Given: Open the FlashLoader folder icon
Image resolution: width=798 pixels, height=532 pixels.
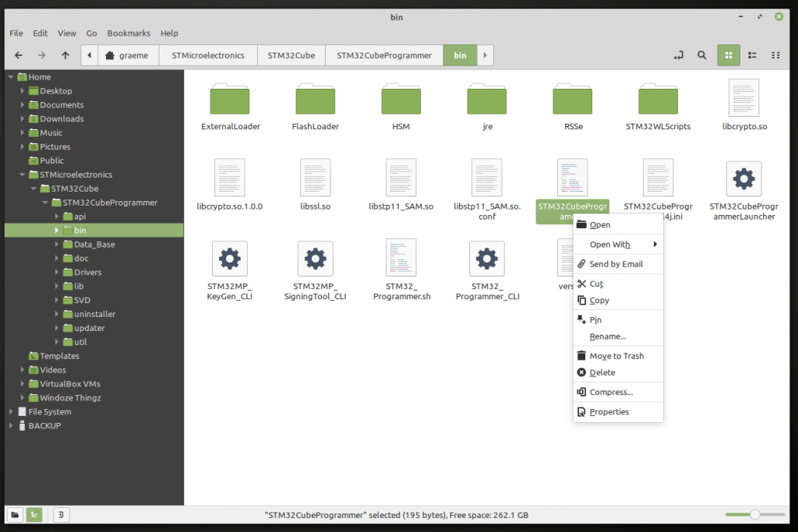Looking at the screenshot, I should tap(315, 99).
